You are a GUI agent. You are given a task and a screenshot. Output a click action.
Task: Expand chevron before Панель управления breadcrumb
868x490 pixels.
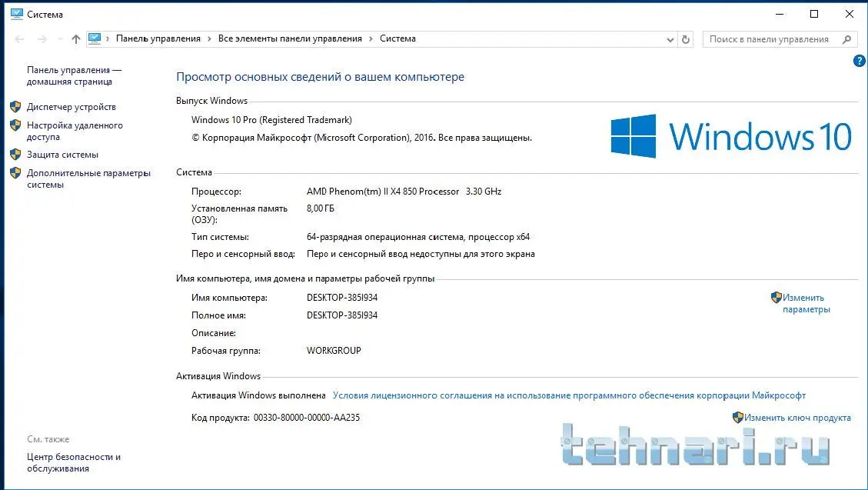[x=108, y=38]
